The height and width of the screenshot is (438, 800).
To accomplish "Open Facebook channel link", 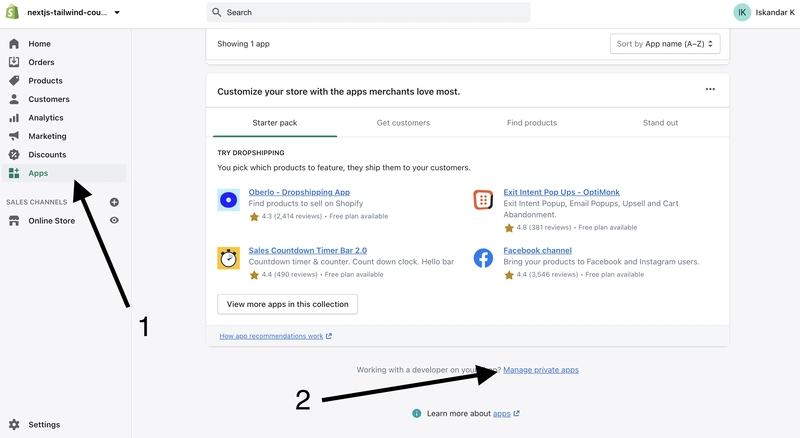I will click(537, 250).
